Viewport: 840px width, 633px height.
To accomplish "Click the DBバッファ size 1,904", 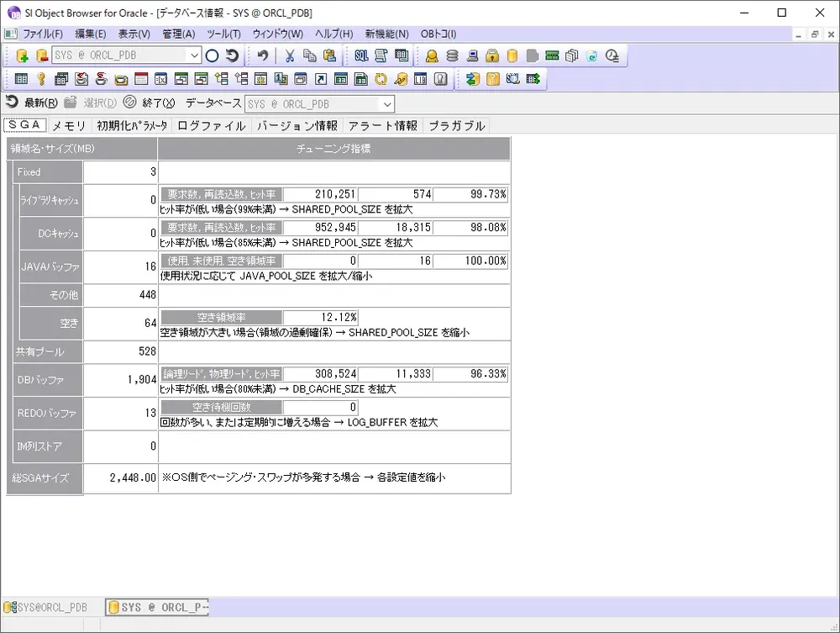I will pyautogui.click(x=120, y=380).
